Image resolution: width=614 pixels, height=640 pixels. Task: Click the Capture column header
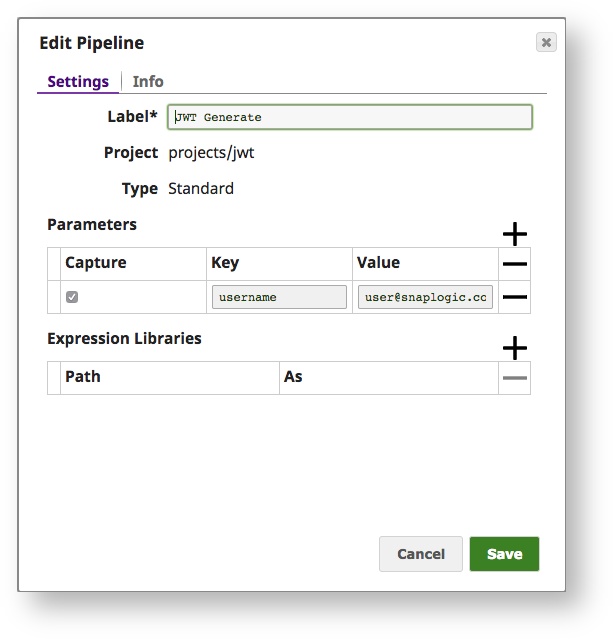coord(96,263)
